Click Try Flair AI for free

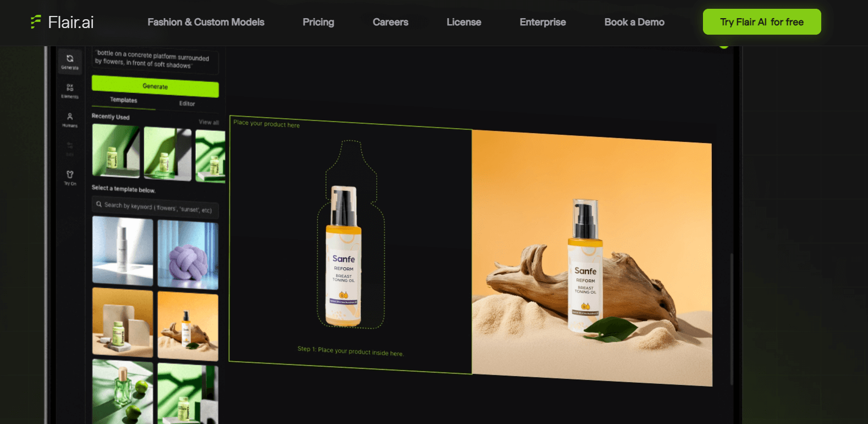tap(762, 22)
